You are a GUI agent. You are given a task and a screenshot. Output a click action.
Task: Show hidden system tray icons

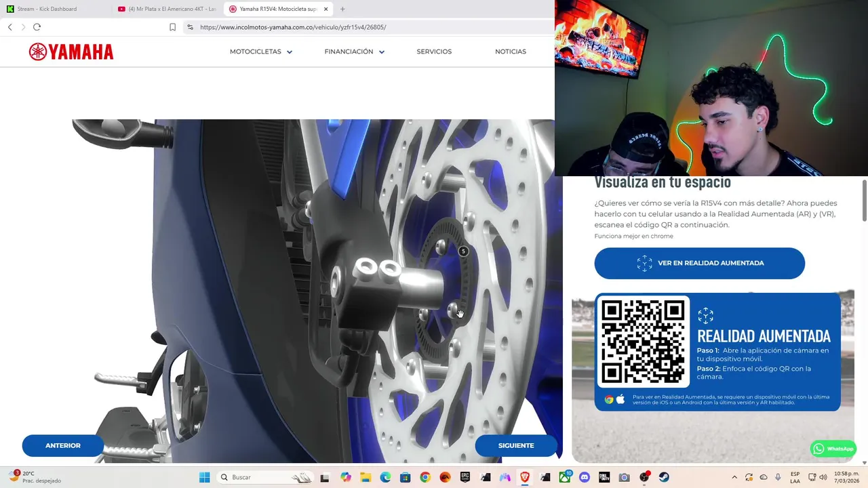coord(734,477)
